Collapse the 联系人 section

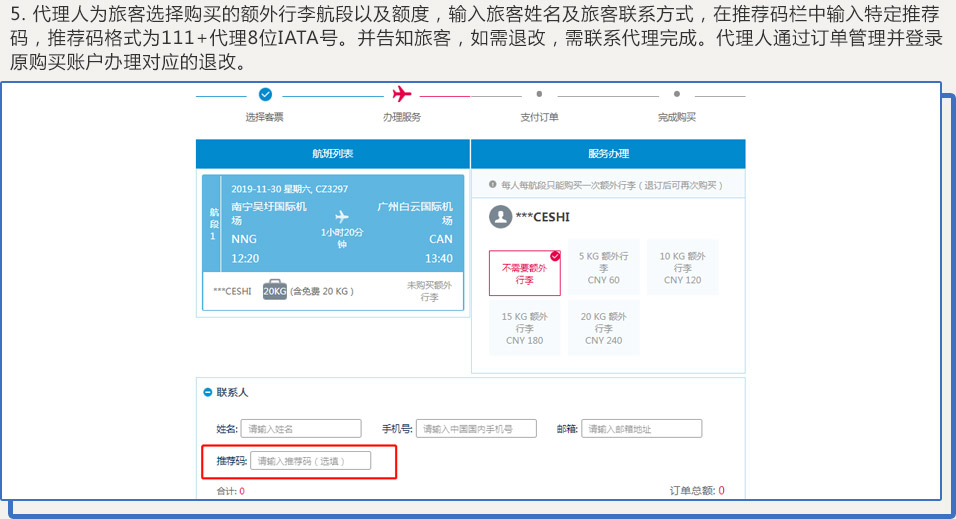click(208, 393)
